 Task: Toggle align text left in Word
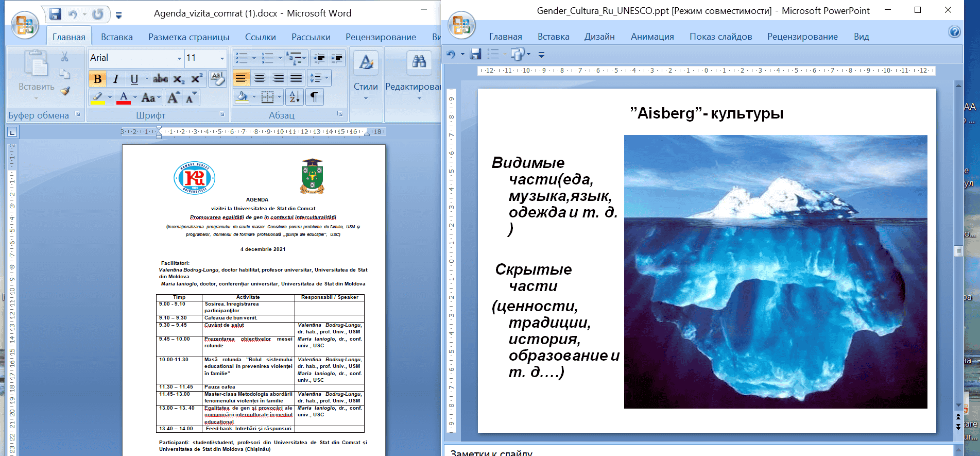(241, 78)
